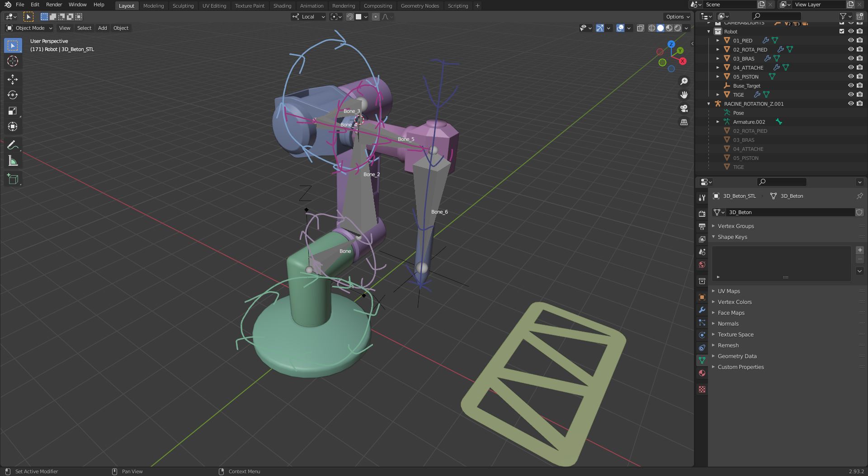Activate the Rotate tool
The image size is (868, 476).
[x=13, y=95]
